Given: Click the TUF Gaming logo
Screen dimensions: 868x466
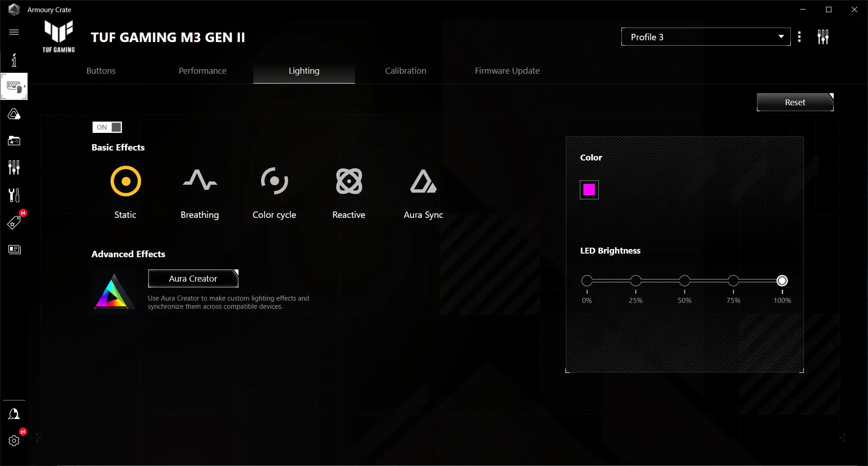Looking at the screenshot, I should (59, 37).
